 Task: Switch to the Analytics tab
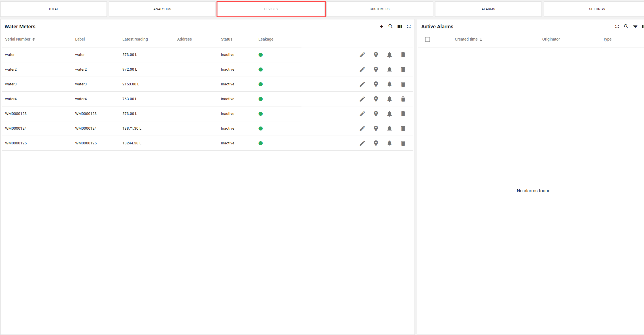[162, 9]
